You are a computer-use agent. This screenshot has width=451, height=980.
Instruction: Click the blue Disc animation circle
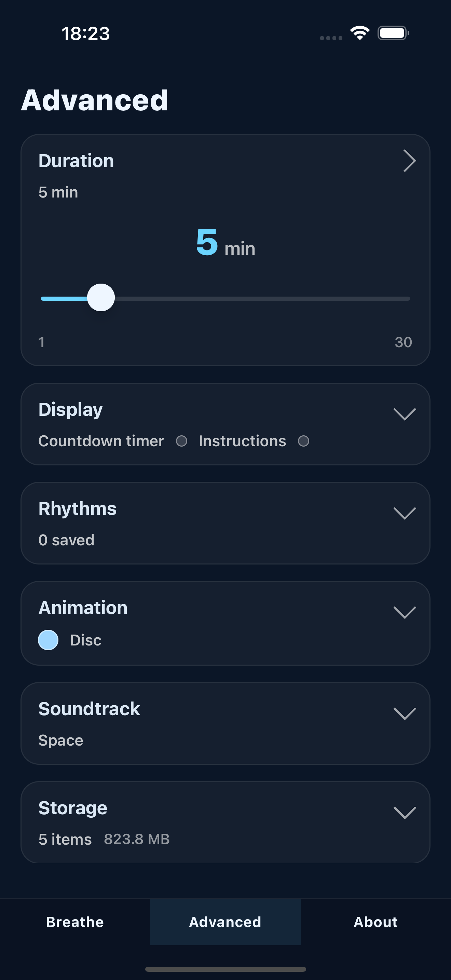(x=48, y=640)
